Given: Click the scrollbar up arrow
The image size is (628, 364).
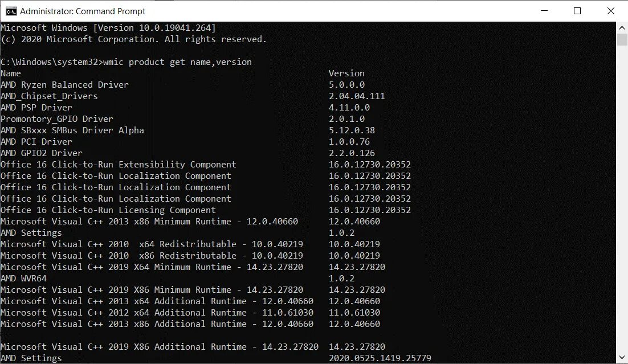Looking at the screenshot, I should coord(622,28).
